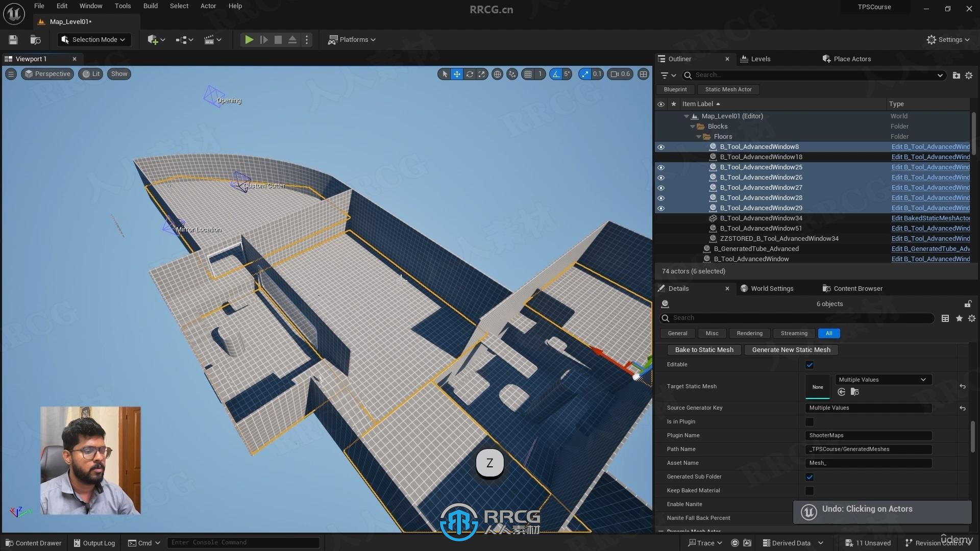Activate the scale gizmo tool
Image resolution: width=980 pixels, height=551 pixels.
coord(482,74)
